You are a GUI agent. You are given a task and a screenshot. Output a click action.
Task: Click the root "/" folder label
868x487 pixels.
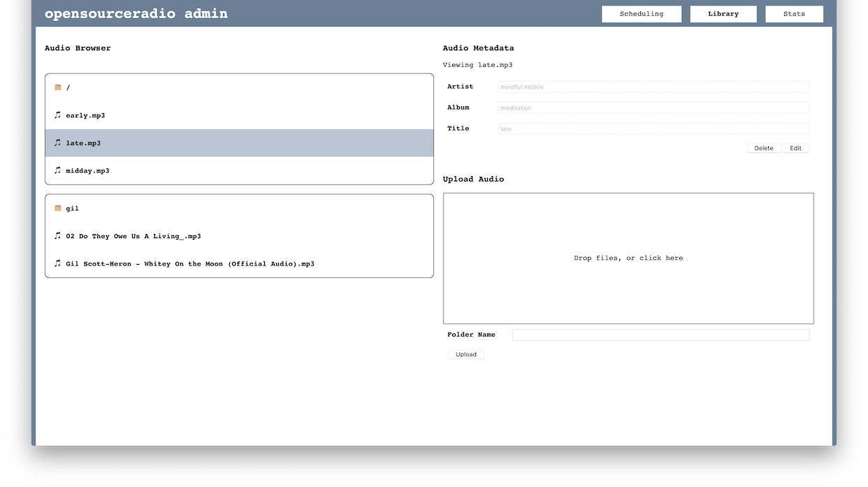[x=68, y=87]
